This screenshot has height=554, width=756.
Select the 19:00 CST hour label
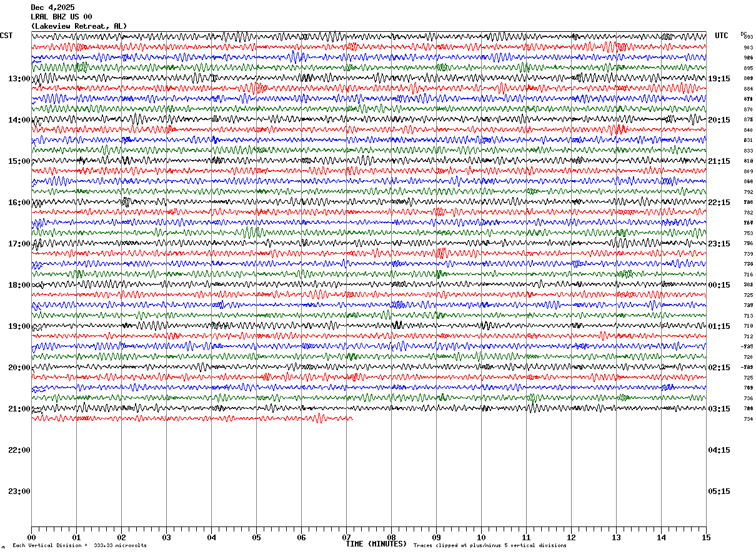[x=19, y=326]
